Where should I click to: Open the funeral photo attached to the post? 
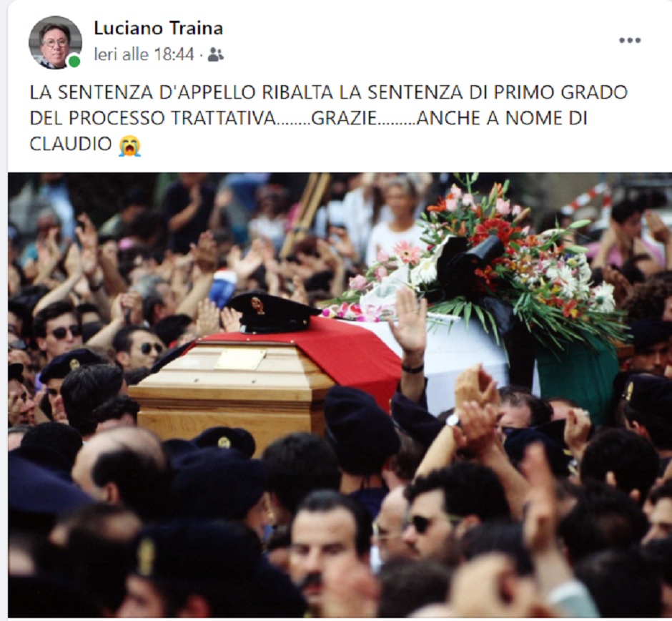(x=340, y=394)
